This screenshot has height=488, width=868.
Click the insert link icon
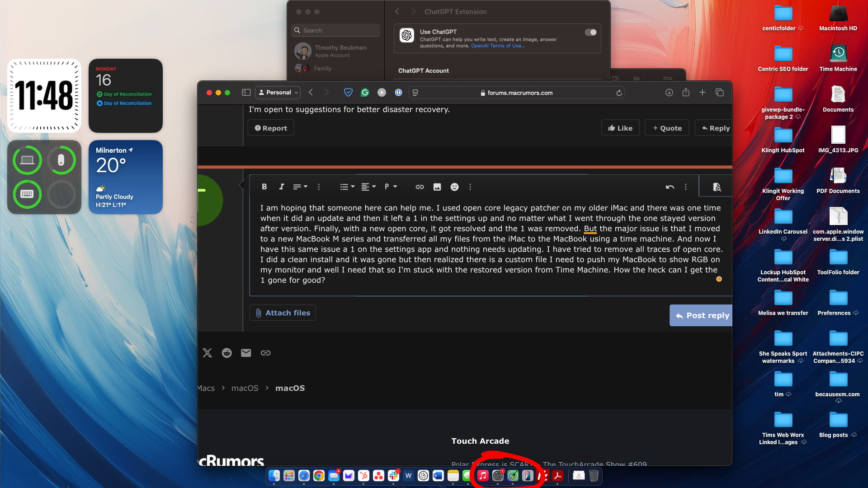[420, 187]
